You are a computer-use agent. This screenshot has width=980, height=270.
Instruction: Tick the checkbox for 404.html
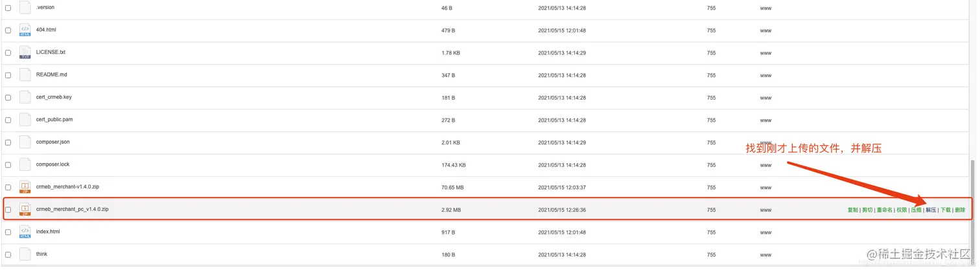(x=8, y=30)
